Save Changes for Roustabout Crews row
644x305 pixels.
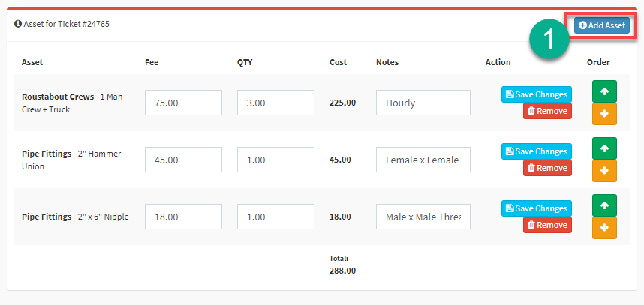(x=537, y=94)
